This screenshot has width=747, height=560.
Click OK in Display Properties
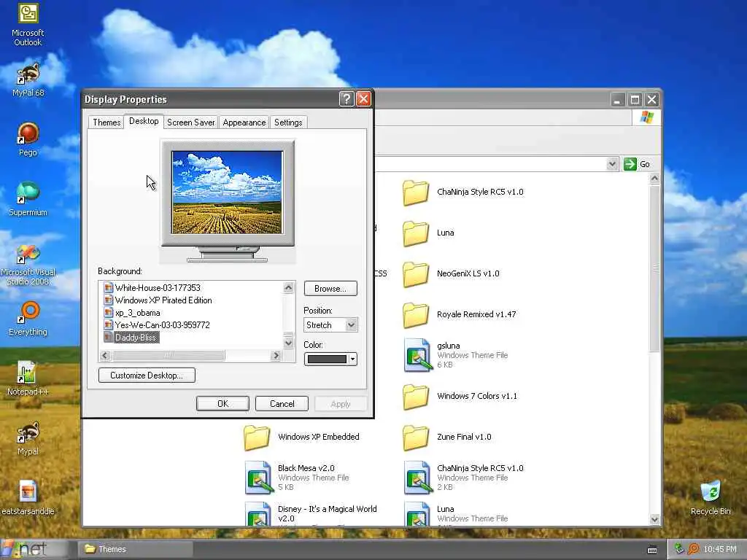pos(222,404)
